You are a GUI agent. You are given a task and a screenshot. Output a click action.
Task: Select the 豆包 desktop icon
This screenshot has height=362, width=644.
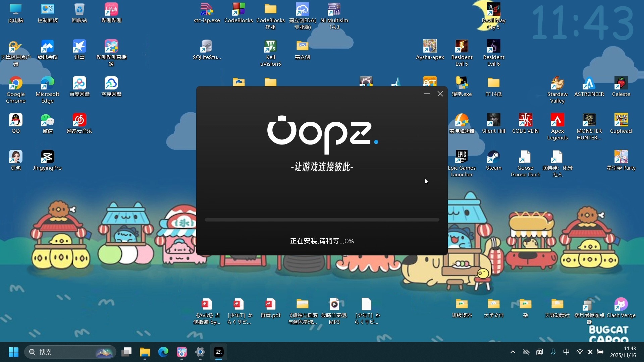click(16, 161)
